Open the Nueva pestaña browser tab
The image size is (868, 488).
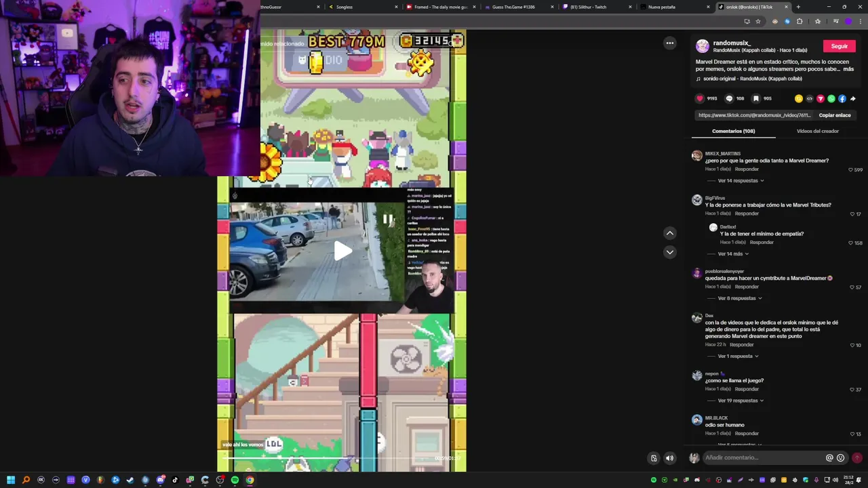674,7
